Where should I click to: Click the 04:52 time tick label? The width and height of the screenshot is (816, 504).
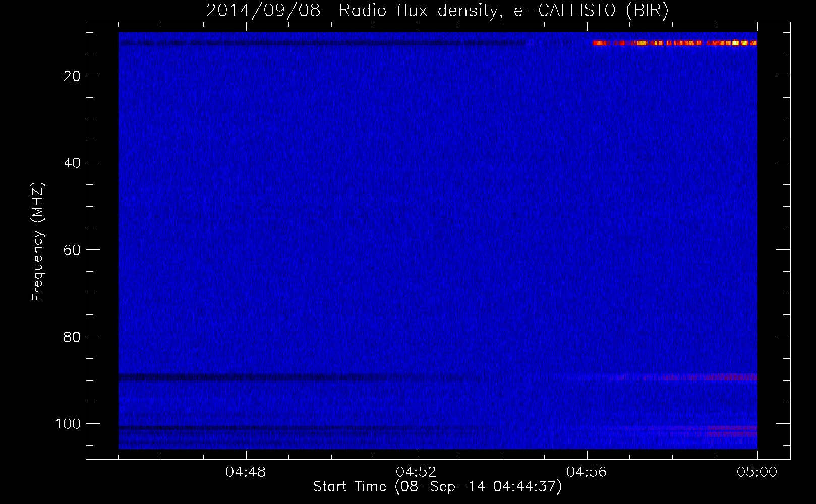pos(416,472)
